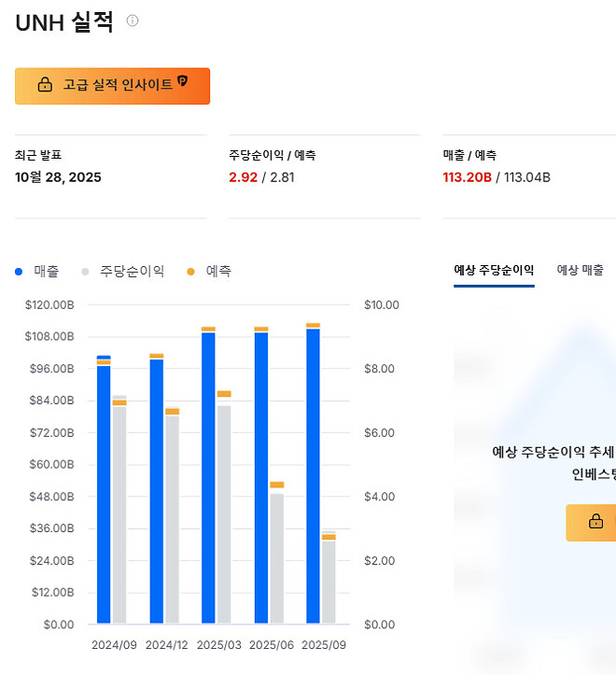Select the 2025/06 blue revenue bar

click(261, 477)
